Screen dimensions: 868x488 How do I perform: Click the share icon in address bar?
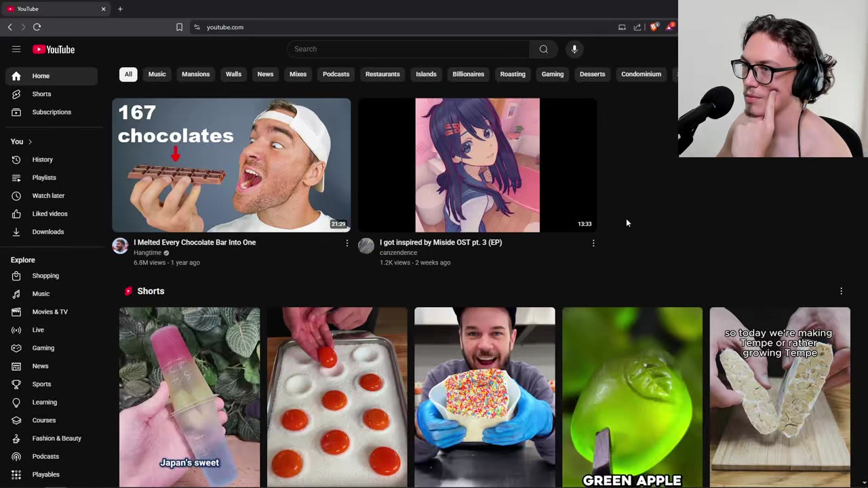[637, 27]
